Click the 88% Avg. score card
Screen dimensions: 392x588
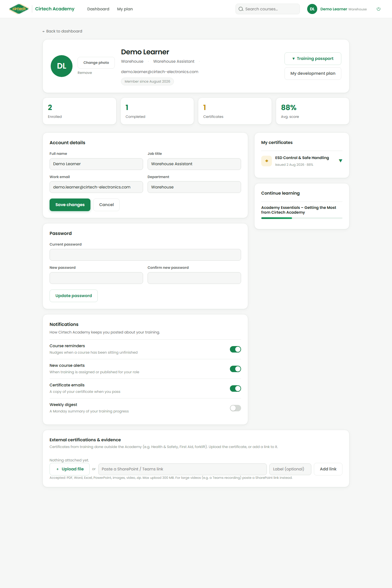(312, 111)
